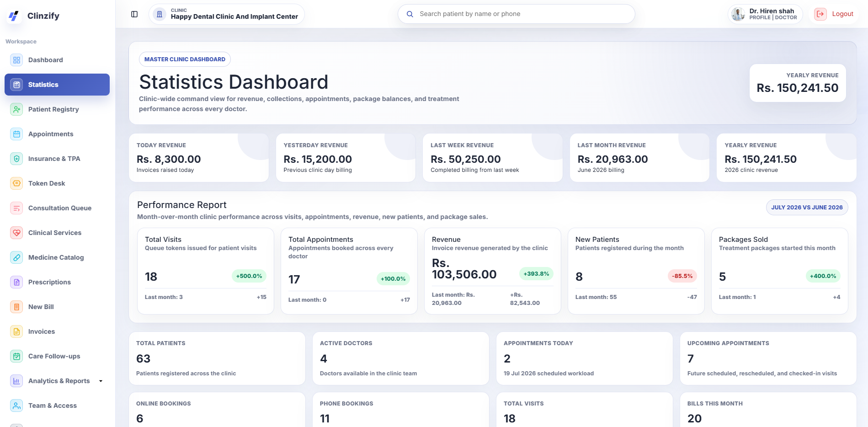Click the Prescriptions document icon
Screen dimensions: 868x427
[16, 282]
